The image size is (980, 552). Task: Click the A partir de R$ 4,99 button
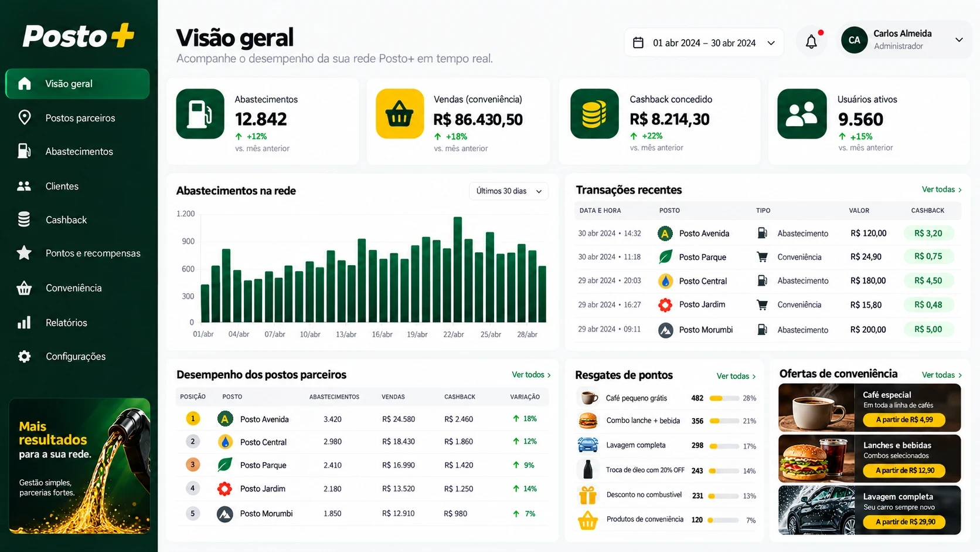pyautogui.click(x=904, y=420)
